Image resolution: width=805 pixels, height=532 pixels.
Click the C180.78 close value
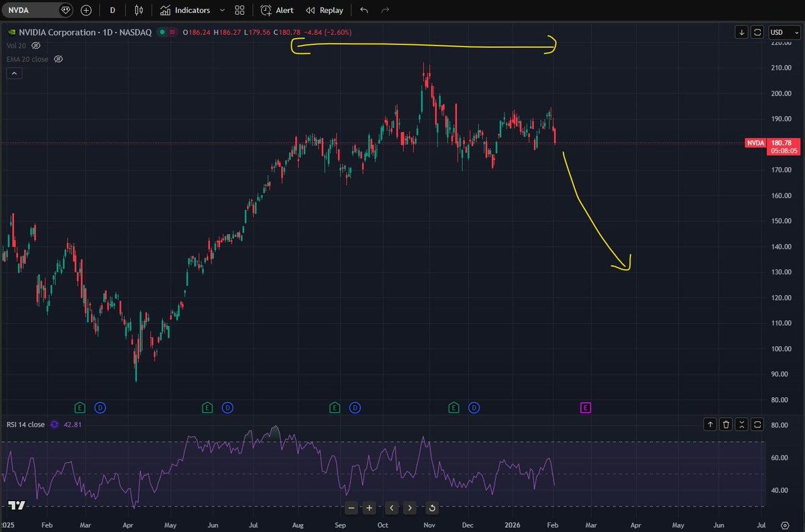(x=287, y=32)
